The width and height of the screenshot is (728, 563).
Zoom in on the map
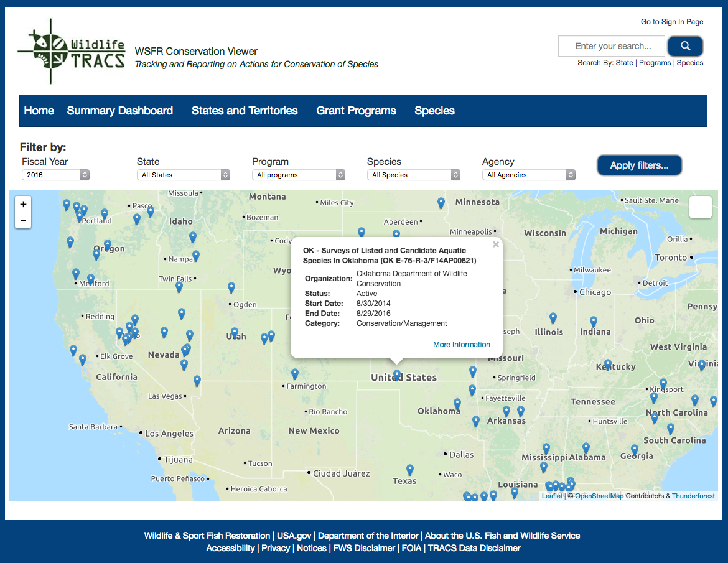[23, 204]
